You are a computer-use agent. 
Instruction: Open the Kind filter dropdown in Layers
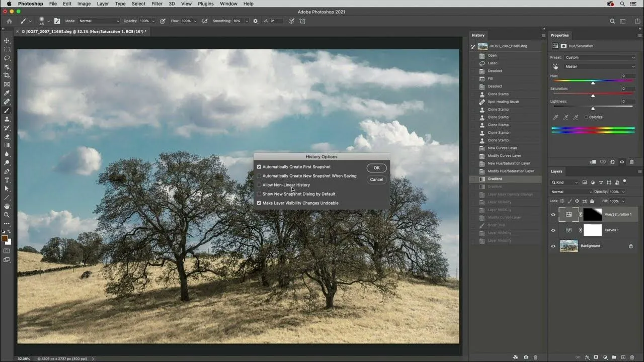pos(565,182)
